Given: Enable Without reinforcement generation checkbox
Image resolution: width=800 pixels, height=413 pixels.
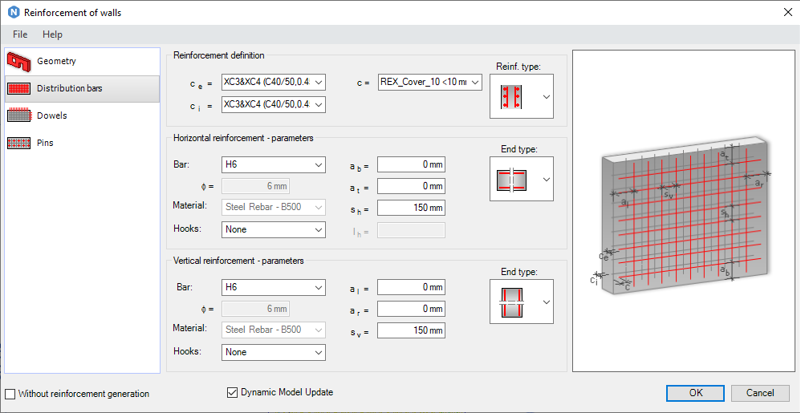Looking at the screenshot, I should 10,393.
